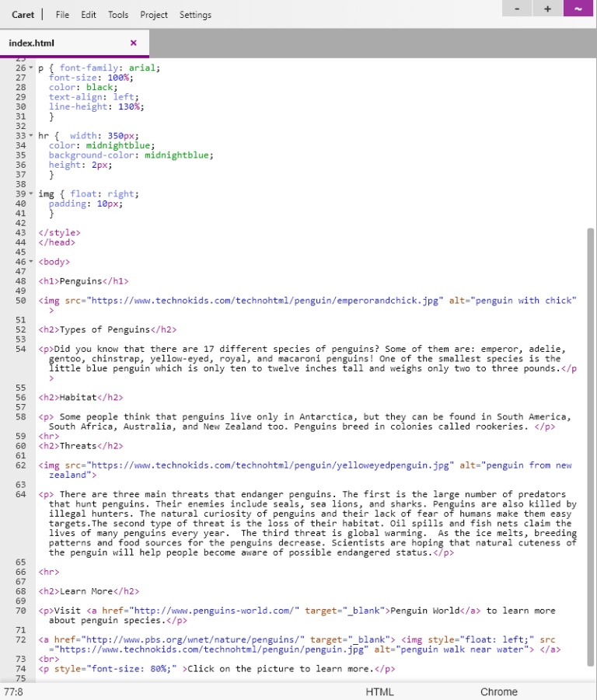The height and width of the screenshot is (700, 597).
Task: Click the emperorandchick.jpg URL text
Action: tap(265, 301)
